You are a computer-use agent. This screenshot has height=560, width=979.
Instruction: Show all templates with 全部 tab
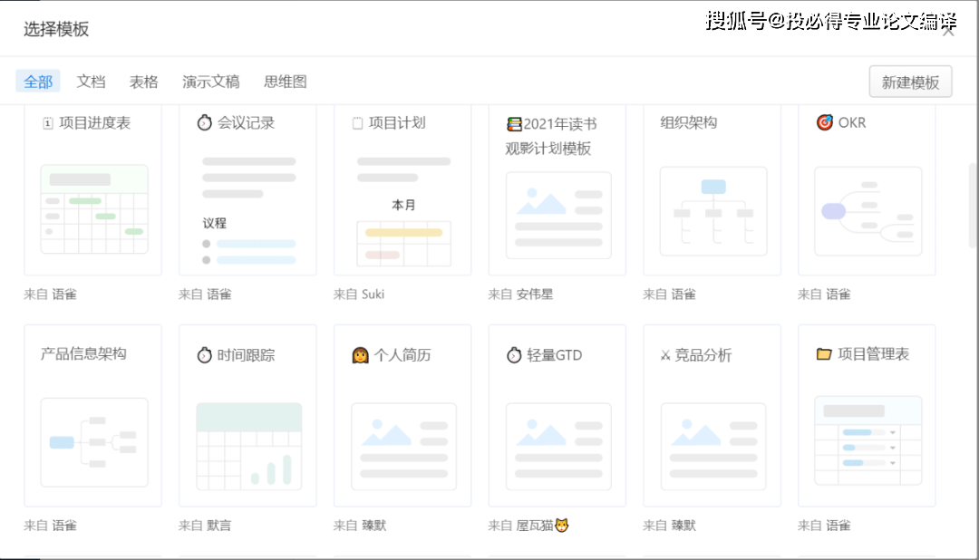38,82
